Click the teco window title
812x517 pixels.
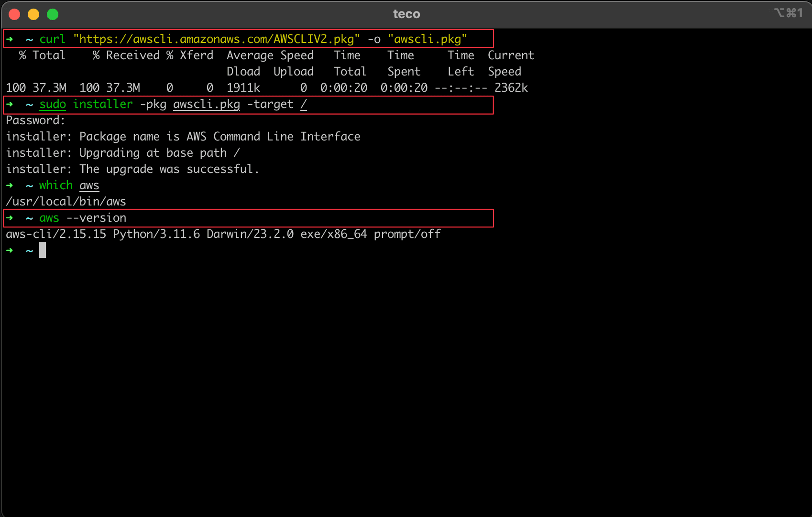coord(406,14)
